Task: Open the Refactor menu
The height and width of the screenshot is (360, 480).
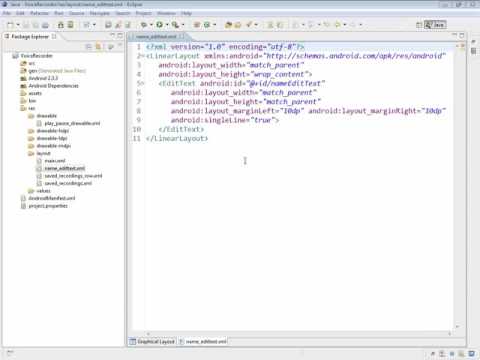Action: 39,13
